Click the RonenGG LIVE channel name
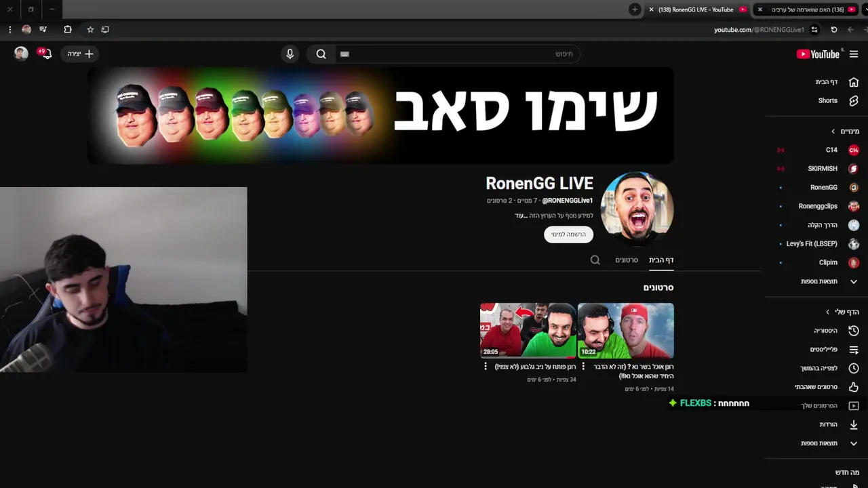Image resolution: width=868 pixels, height=488 pixels. point(540,183)
